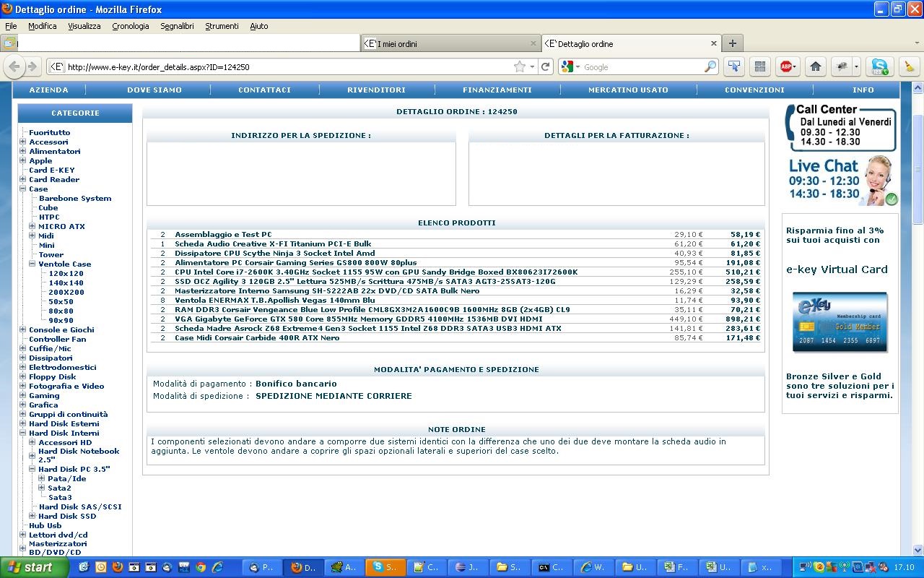Open Chrome from the quick launch bar
The width and height of the screenshot is (924, 578).
(x=201, y=568)
